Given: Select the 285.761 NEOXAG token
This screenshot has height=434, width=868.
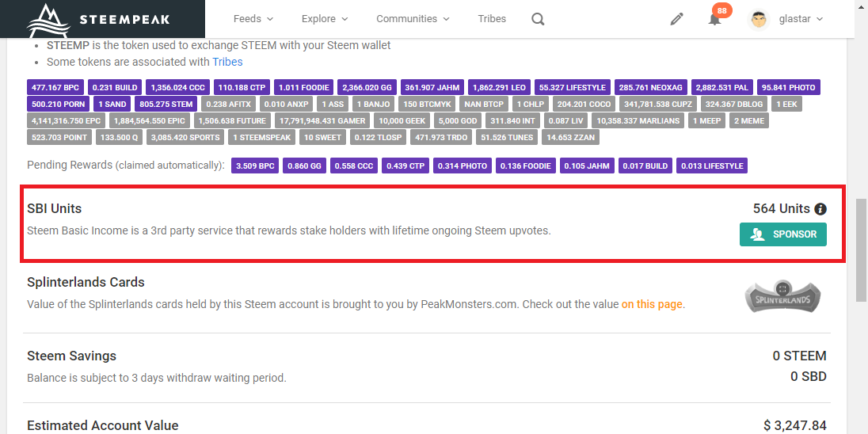Looking at the screenshot, I should tap(651, 87).
